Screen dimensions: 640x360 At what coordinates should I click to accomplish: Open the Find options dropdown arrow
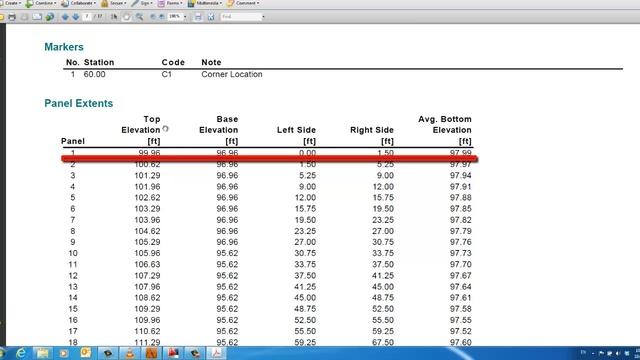[x=263, y=17]
